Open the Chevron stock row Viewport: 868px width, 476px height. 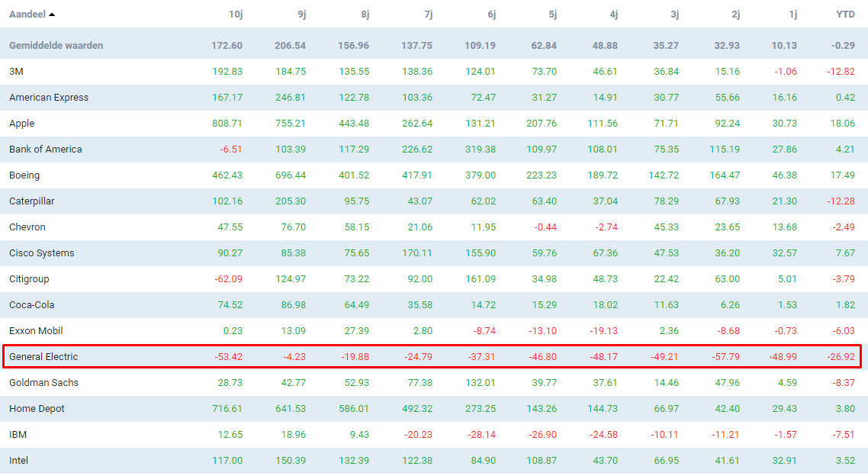[434, 227]
